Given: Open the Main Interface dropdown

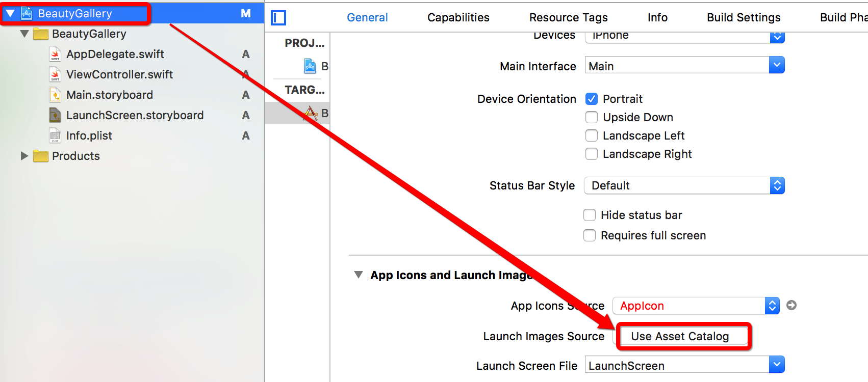Looking at the screenshot, I should coord(684,65).
